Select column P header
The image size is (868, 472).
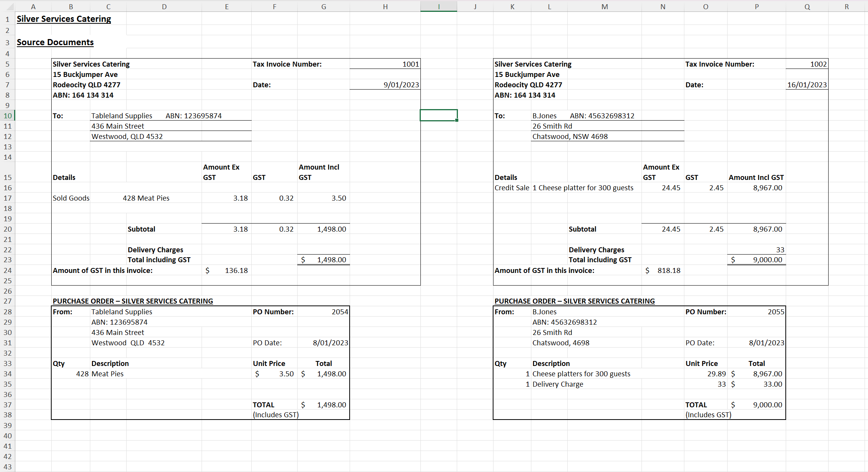pos(756,7)
